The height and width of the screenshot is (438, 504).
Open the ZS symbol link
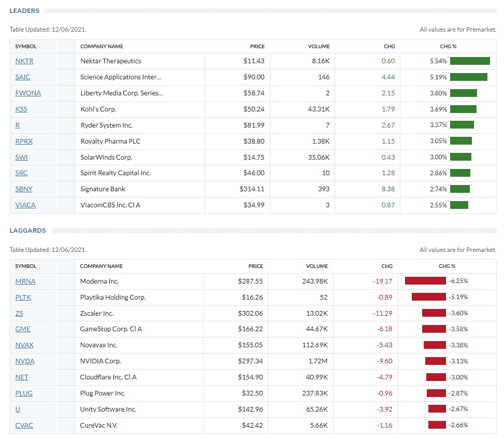coord(19,314)
